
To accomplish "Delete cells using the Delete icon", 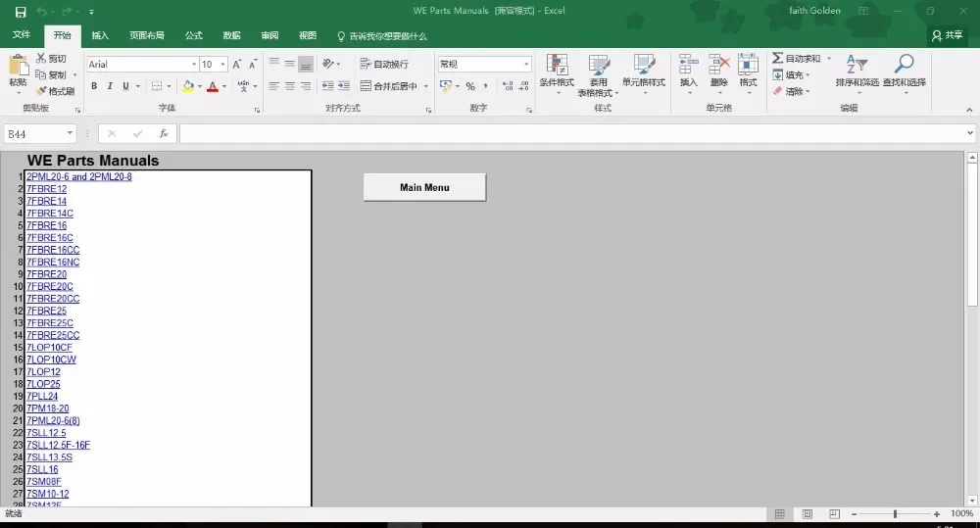I will [x=718, y=65].
